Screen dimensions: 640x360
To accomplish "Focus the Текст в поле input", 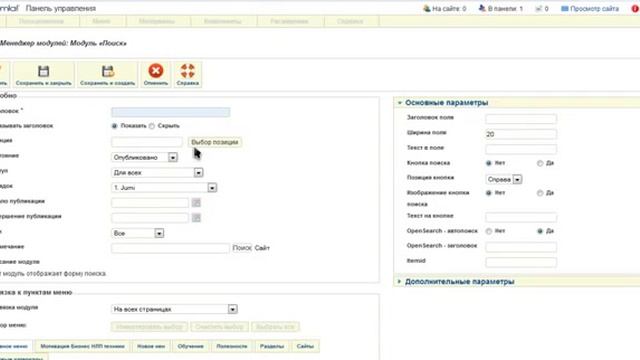I will coord(521,149).
